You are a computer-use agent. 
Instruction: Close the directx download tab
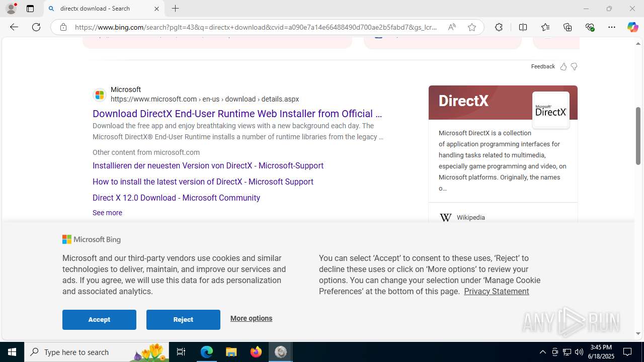click(156, 9)
